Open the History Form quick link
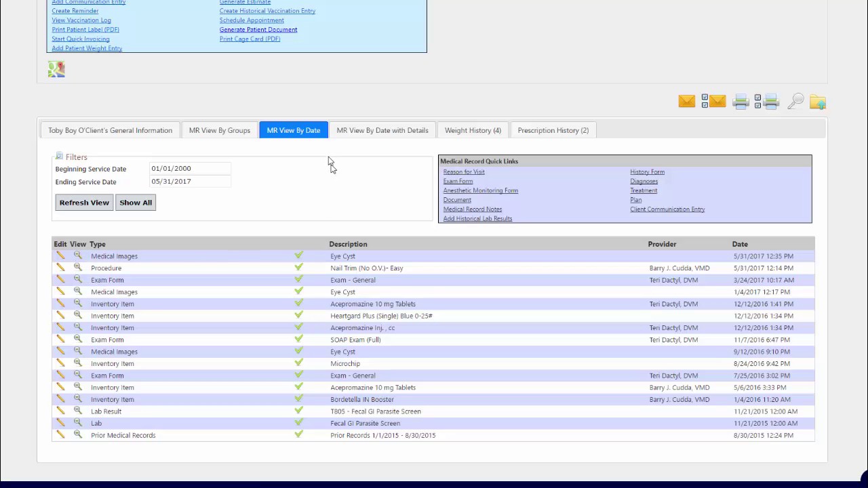 pyautogui.click(x=648, y=171)
